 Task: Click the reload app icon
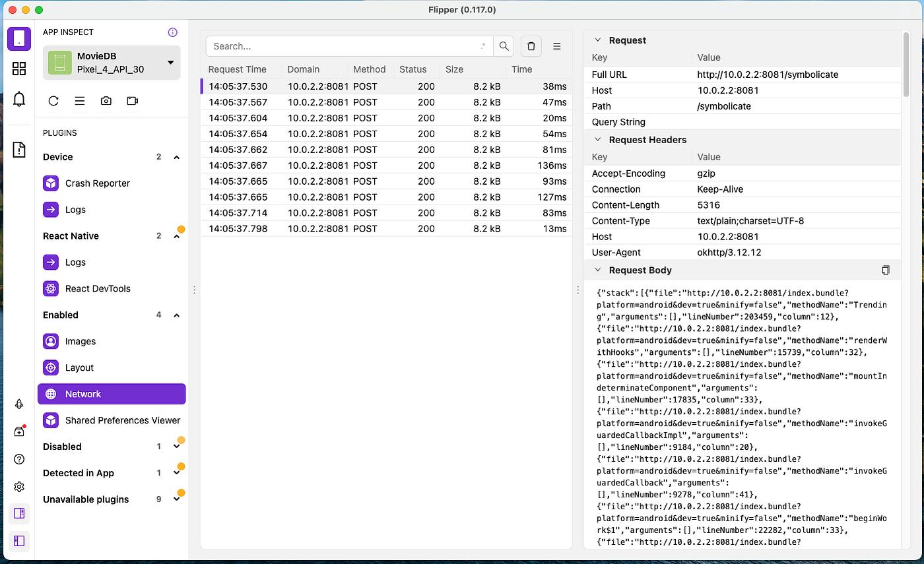pos(53,101)
